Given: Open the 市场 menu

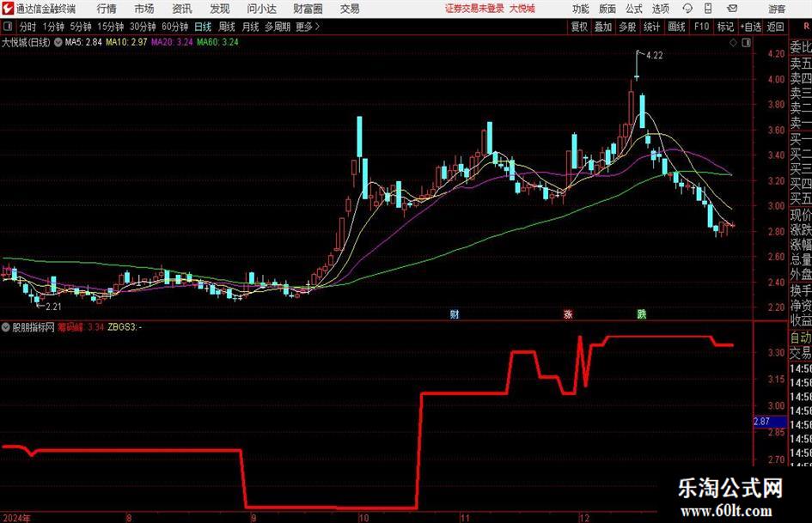Looking at the screenshot, I should 144,9.
